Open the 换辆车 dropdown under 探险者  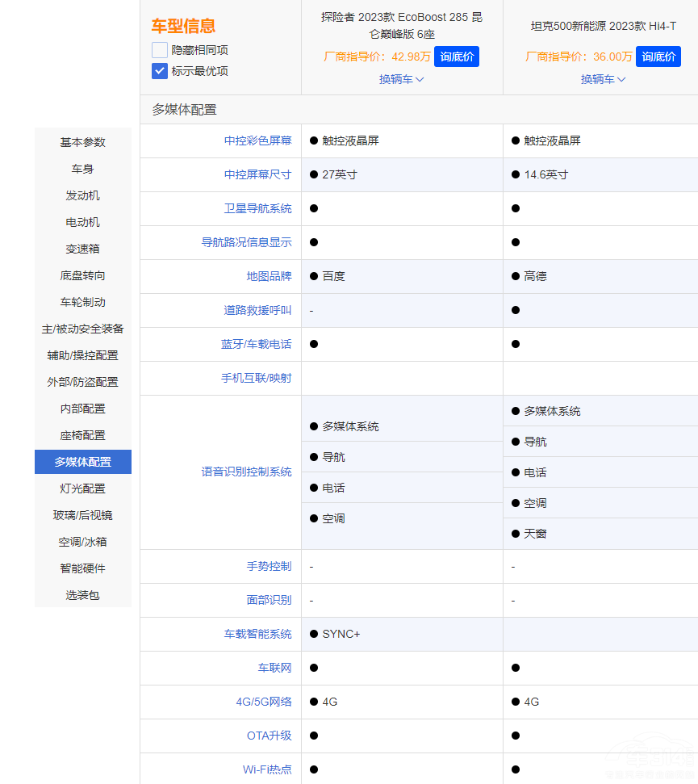(401, 79)
